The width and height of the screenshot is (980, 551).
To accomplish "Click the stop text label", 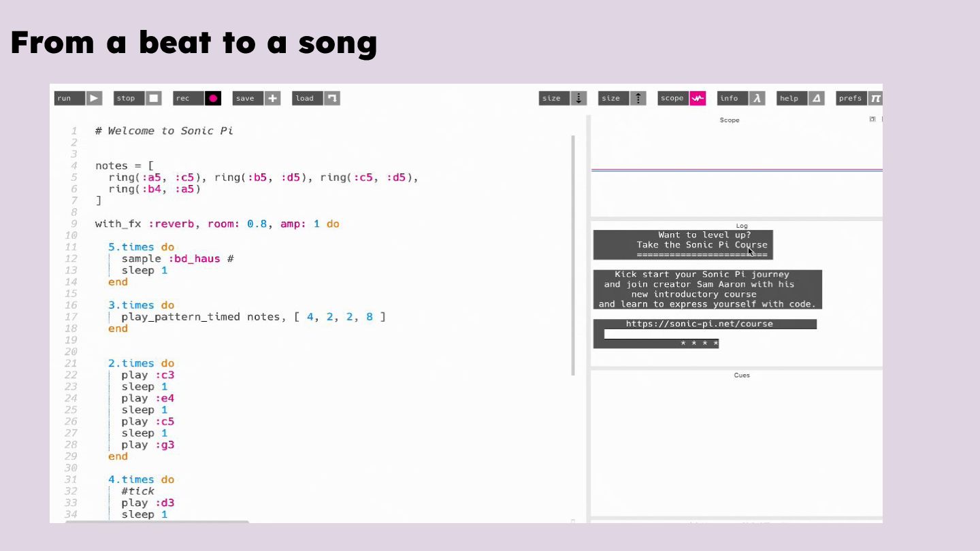I will [x=129, y=98].
